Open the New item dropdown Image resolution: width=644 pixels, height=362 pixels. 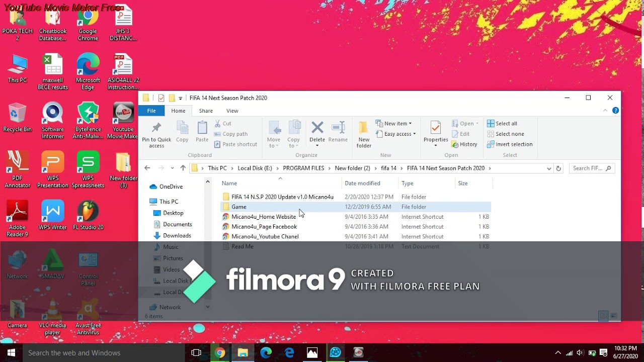click(393, 123)
